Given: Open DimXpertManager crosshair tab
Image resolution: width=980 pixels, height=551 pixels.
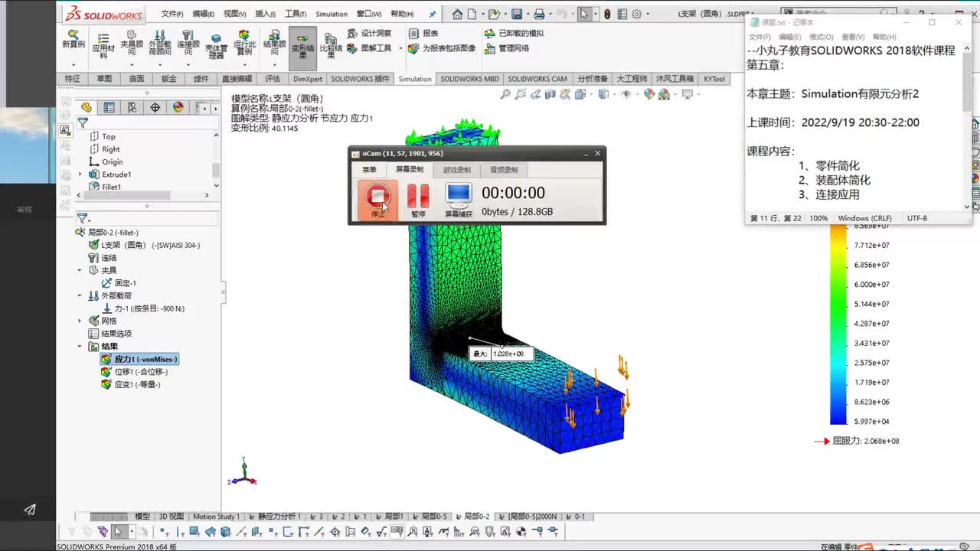Looking at the screenshot, I should 155,108.
